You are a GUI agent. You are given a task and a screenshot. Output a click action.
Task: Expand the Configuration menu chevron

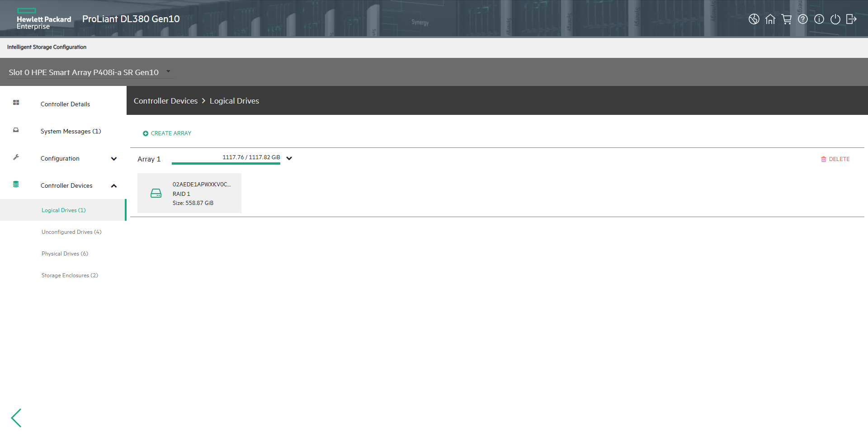(x=114, y=159)
